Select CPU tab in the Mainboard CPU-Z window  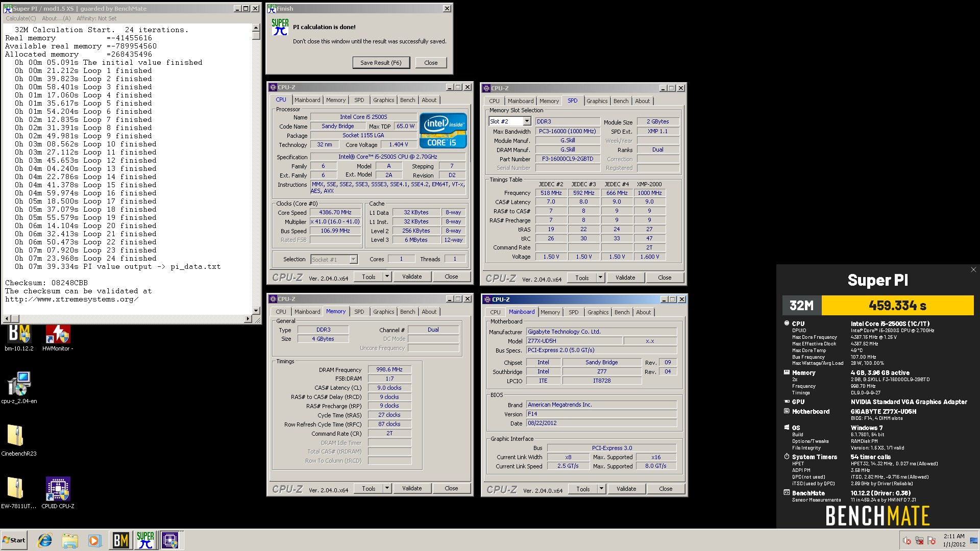coord(495,312)
